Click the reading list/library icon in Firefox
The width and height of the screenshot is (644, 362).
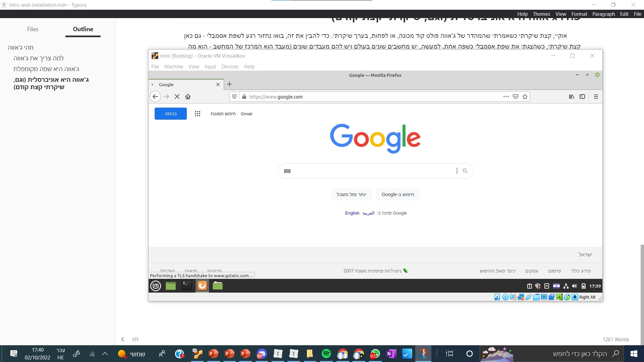tap(572, 96)
